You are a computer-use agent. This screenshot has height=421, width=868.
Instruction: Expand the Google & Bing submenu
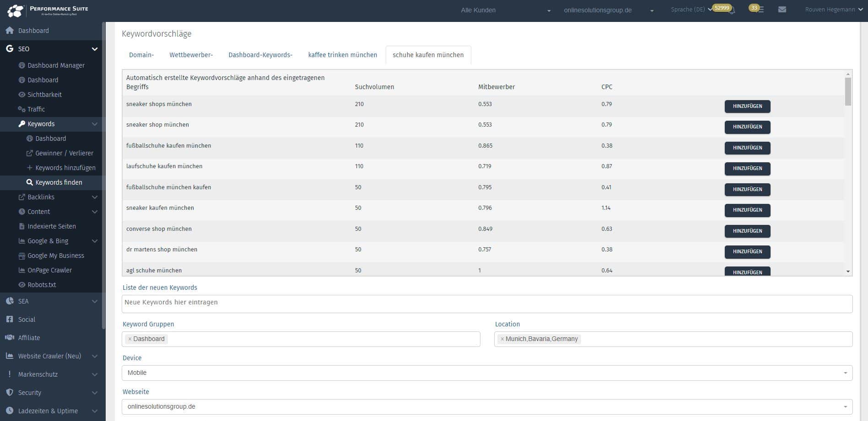pos(94,241)
